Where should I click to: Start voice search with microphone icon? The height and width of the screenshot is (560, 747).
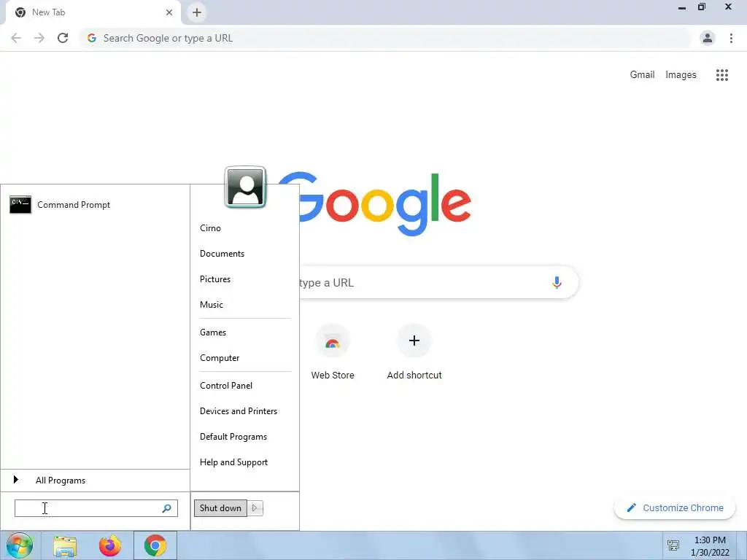click(557, 282)
